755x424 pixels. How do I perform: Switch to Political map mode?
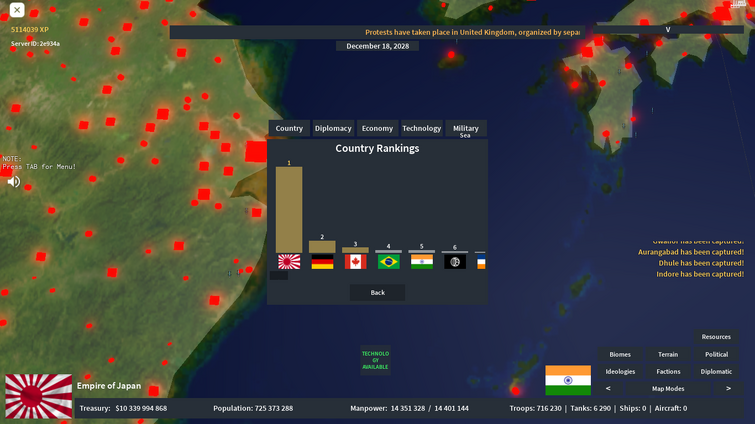click(x=716, y=354)
